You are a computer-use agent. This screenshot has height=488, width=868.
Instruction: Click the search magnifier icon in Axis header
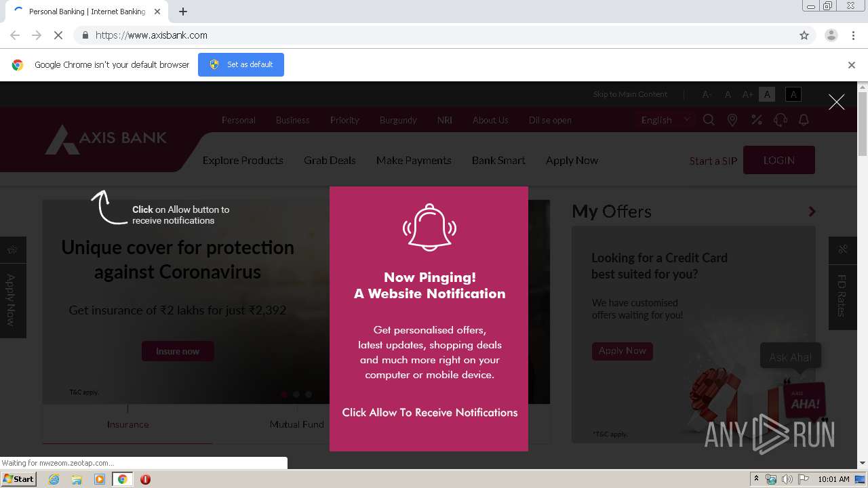[x=709, y=120]
